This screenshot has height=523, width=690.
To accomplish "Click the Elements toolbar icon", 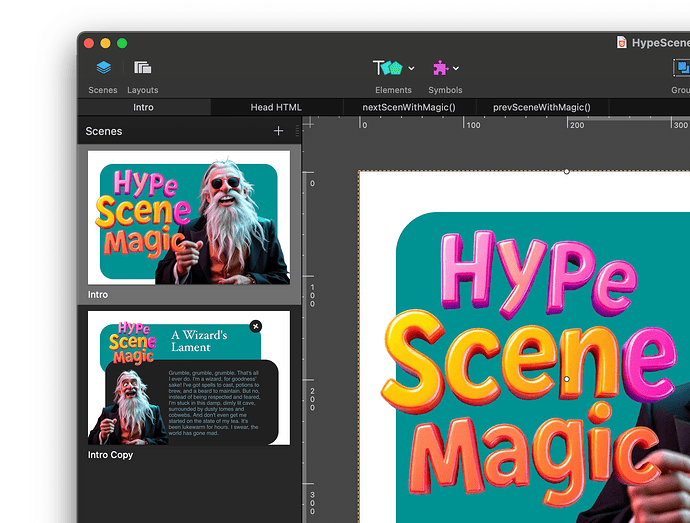I will click(x=388, y=68).
